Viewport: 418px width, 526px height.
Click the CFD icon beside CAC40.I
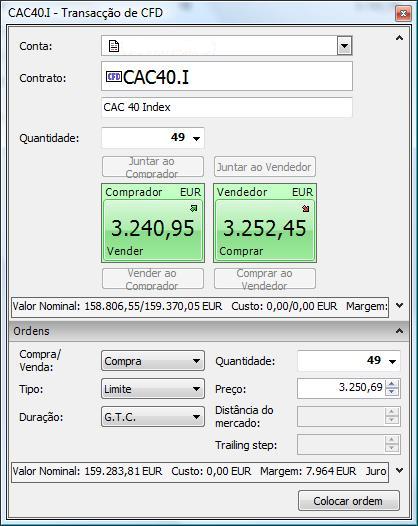[x=114, y=76]
